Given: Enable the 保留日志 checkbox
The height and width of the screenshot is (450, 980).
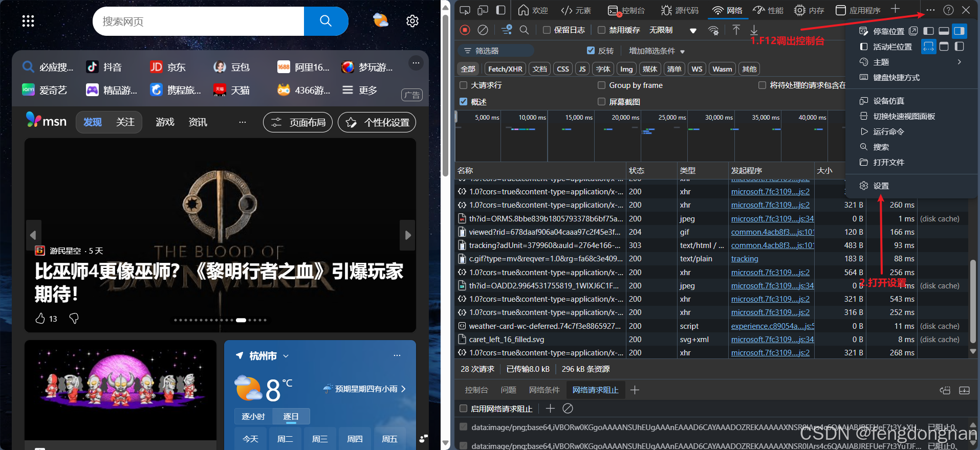Looking at the screenshot, I should pyautogui.click(x=547, y=30).
